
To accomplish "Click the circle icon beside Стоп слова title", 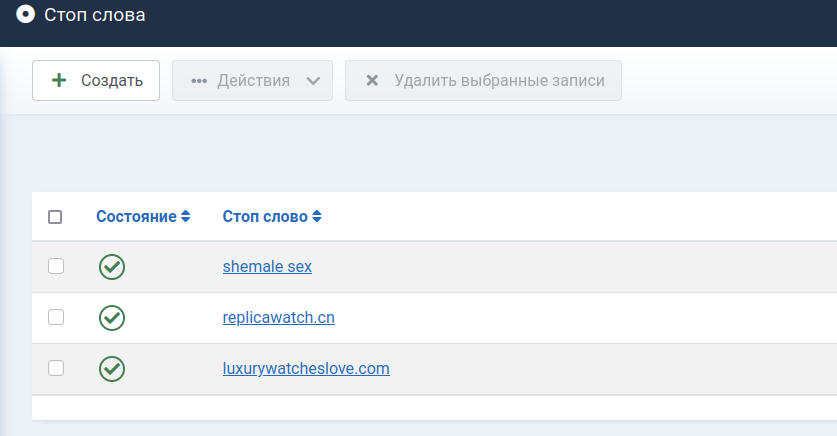I will (x=25, y=14).
